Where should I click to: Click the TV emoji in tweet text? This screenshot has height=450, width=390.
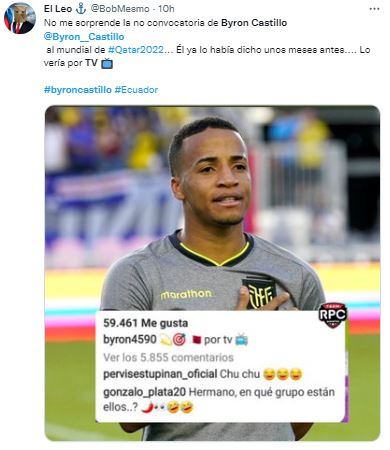tap(107, 63)
